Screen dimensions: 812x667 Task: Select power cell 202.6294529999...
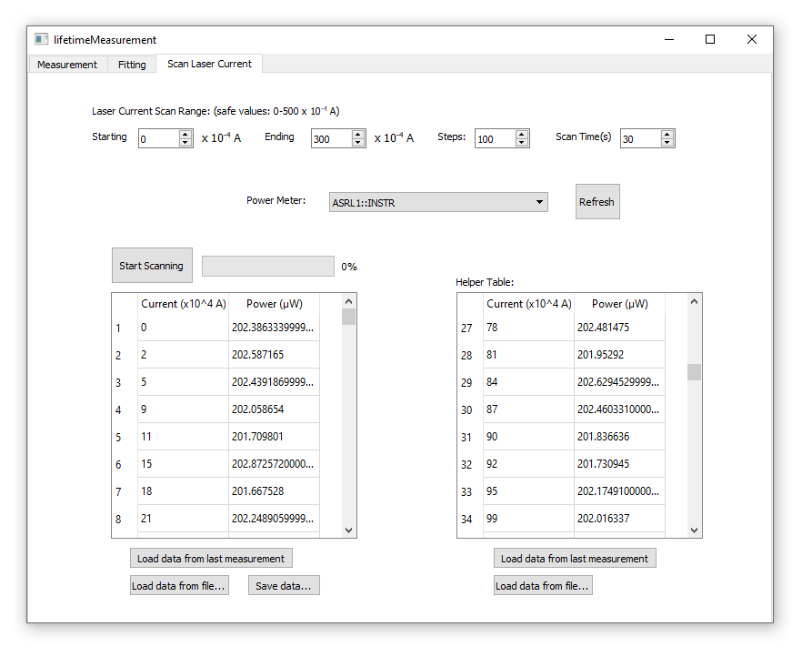(619, 382)
